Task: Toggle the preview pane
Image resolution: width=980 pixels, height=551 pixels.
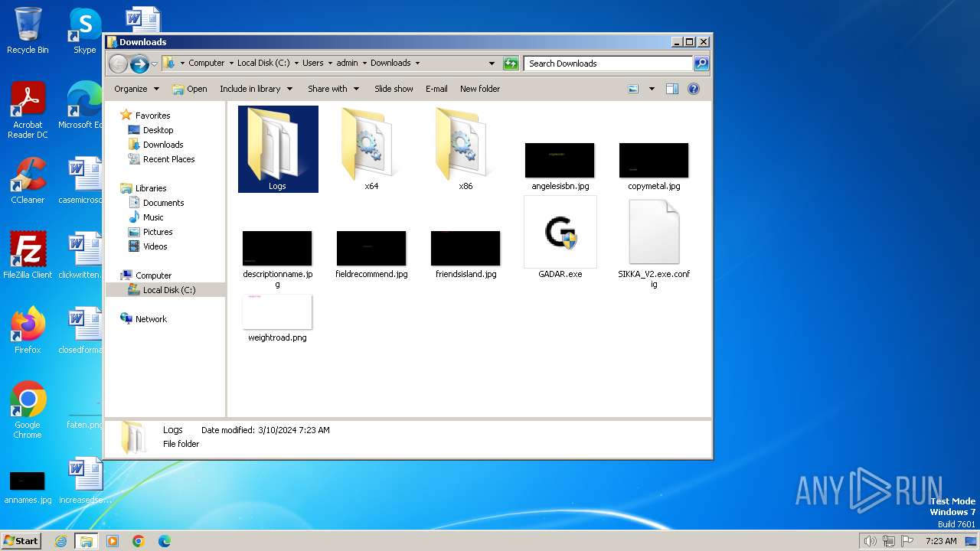Action: [x=672, y=89]
